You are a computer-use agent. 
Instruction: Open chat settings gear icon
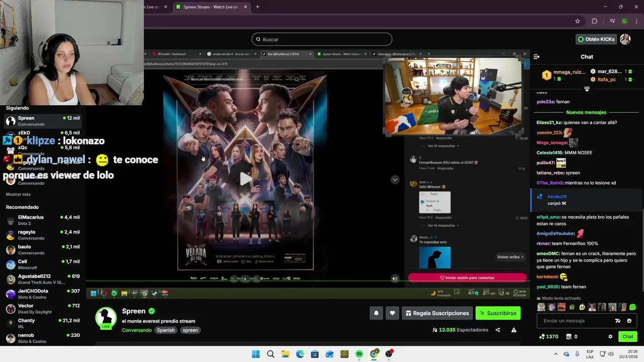(610, 336)
